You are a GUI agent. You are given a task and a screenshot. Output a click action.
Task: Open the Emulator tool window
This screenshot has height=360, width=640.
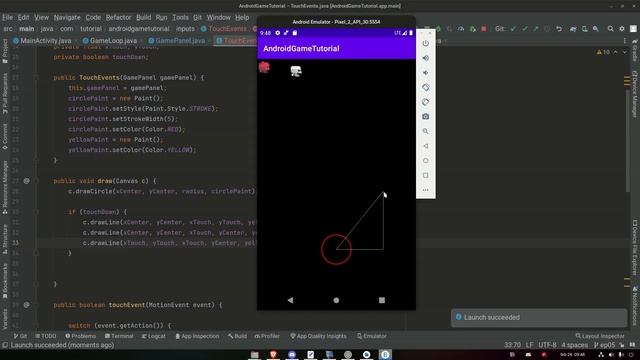click(371, 336)
